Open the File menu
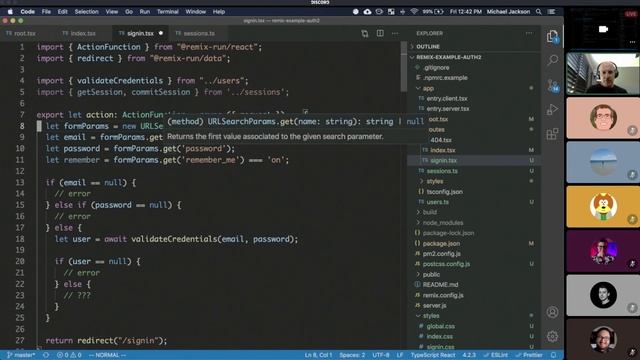Viewport: 640px width, 360px height. [x=46, y=12]
